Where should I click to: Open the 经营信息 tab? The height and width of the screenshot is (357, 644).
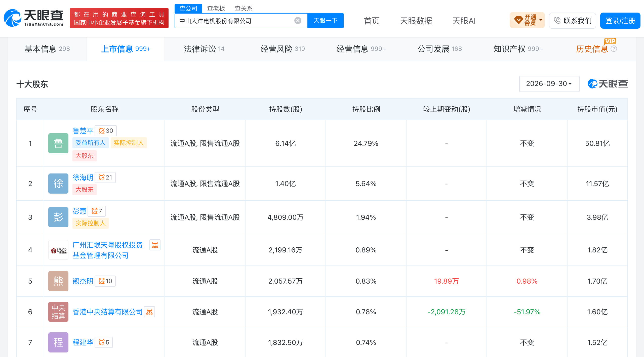pyautogui.click(x=361, y=49)
